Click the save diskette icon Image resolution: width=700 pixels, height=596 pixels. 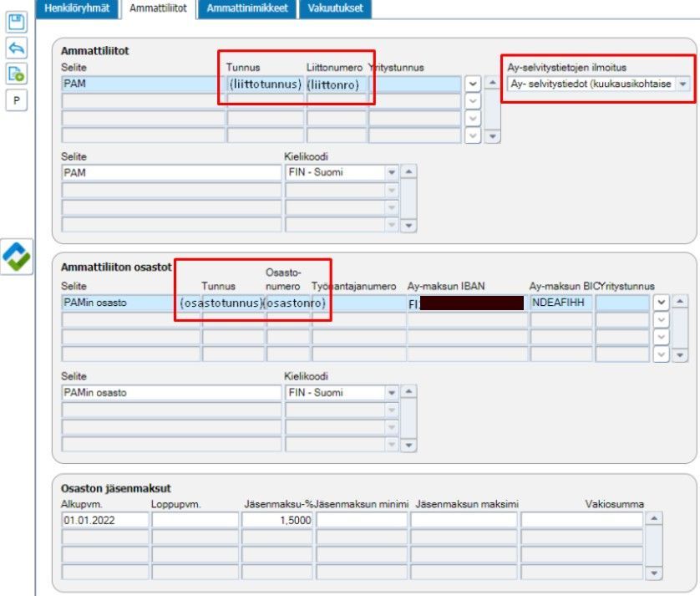point(17,22)
